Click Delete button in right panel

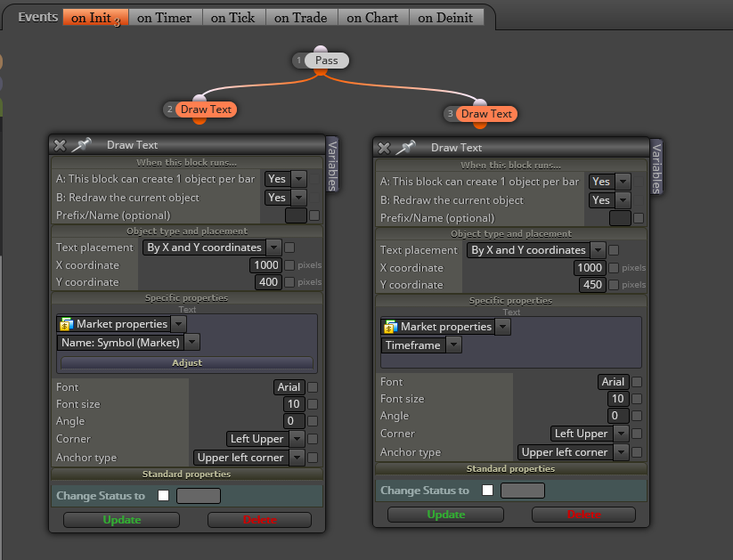pos(583,515)
